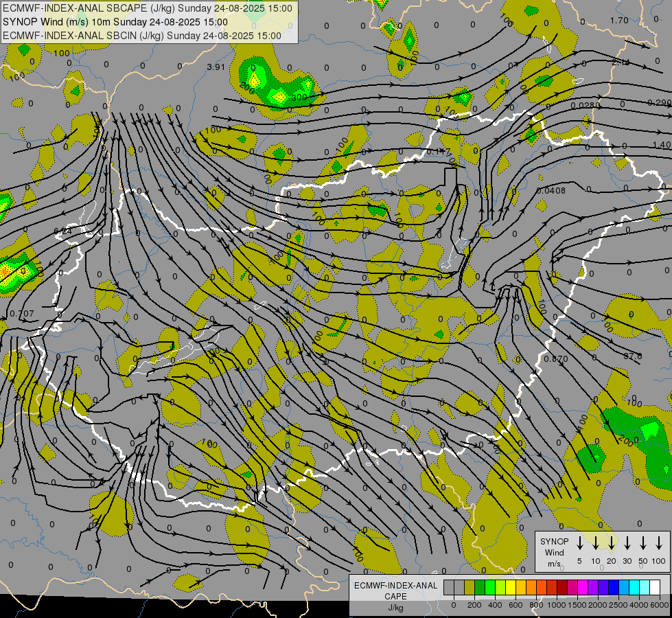The width and height of the screenshot is (672, 618).
Task: Click the 30 m/s wind arrow in legend
Action: [x=627, y=543]
